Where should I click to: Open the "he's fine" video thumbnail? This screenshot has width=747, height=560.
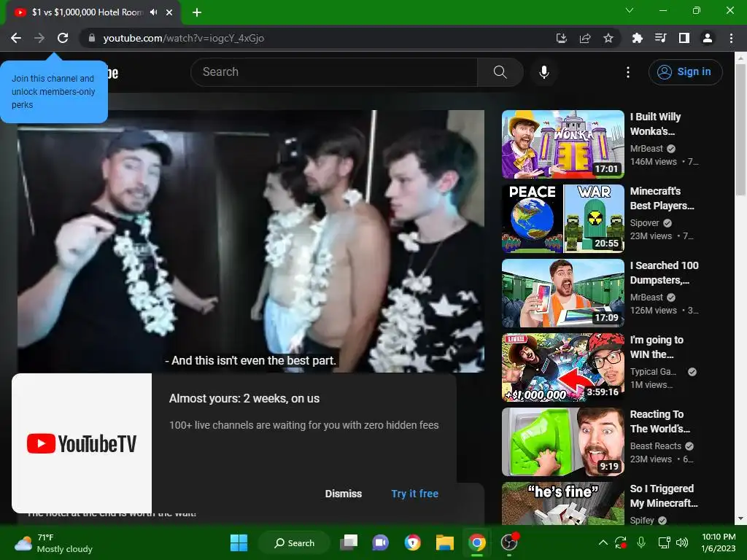point(562,503)
